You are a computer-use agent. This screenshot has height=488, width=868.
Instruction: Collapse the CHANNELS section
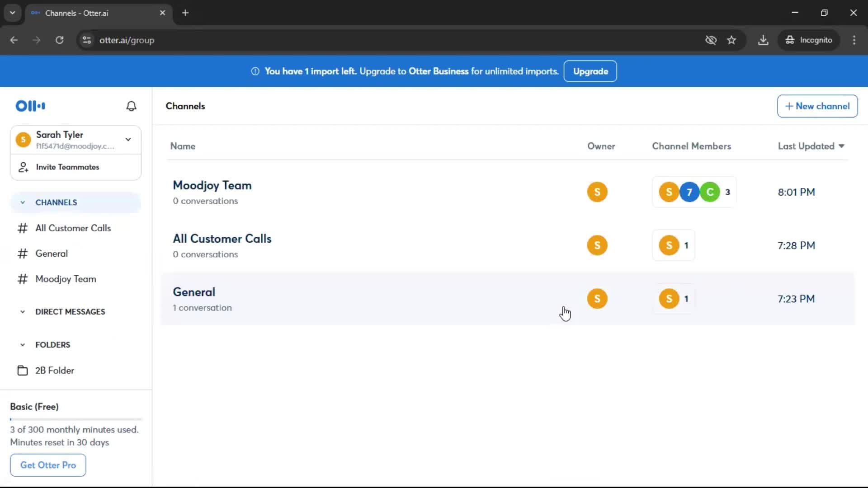23,202
